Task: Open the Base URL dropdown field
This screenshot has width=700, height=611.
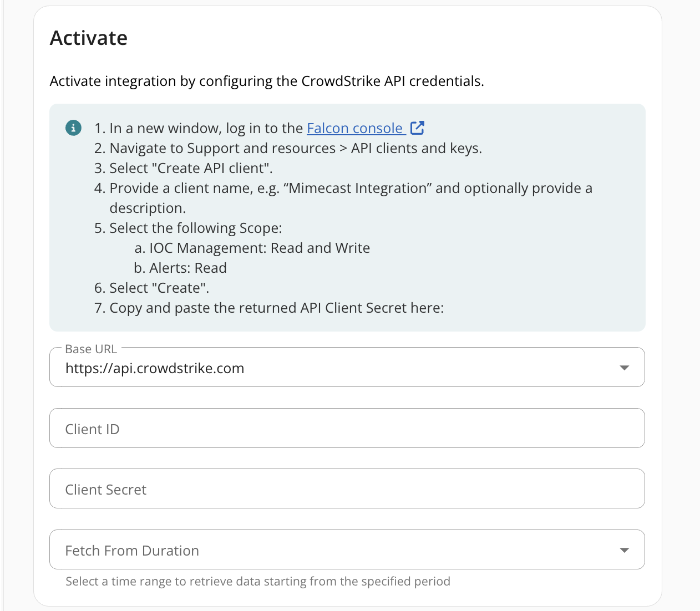Action: [x=333, y=368]
